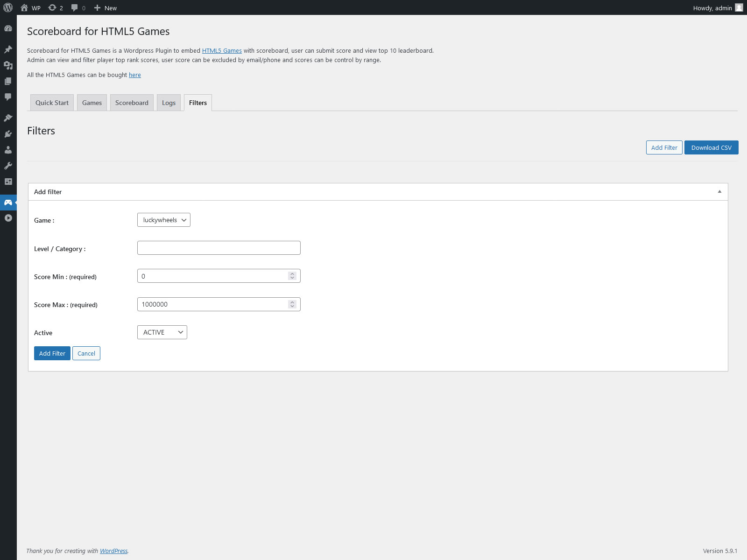The width and height of the screenshot is (747, 560).
Task: Open the Dashboard gauge icon in sidebar
Action: coord(8,28)
